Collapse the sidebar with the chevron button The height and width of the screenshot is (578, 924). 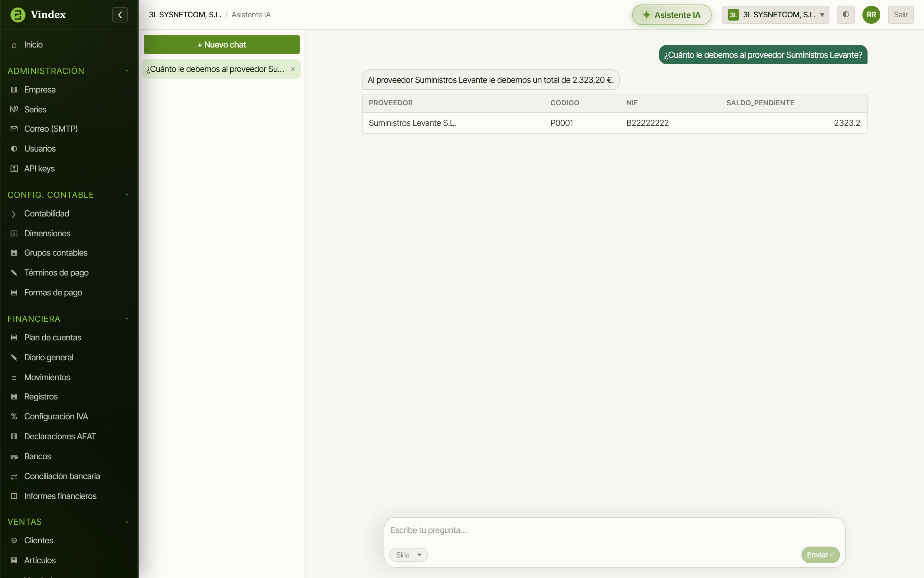click(120, 14)
